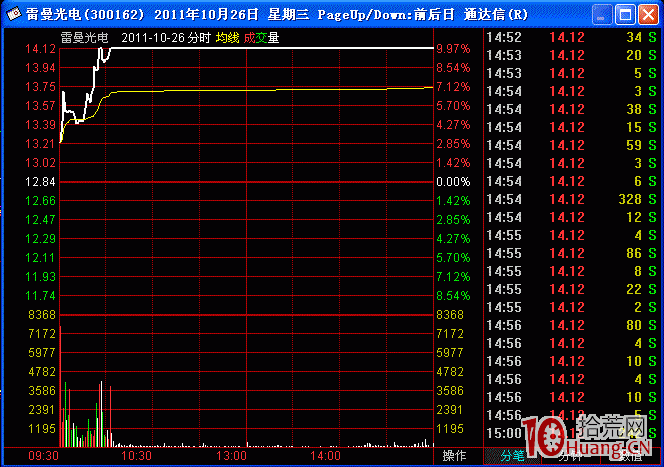Click the 9.97% limit-up percentage label
Image resolution: width=664 pixels, height=467 pixels.
(453, 49)
